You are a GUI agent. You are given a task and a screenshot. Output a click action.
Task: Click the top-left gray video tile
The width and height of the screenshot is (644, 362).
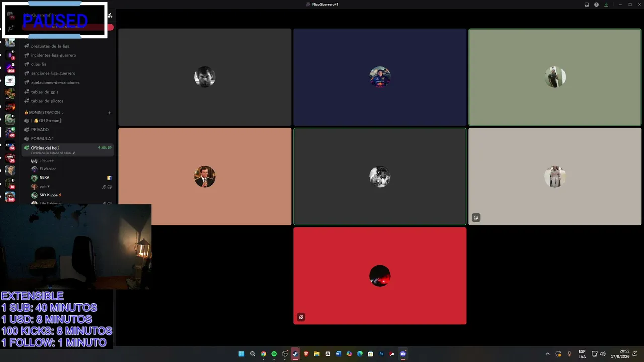click(205, 77)
